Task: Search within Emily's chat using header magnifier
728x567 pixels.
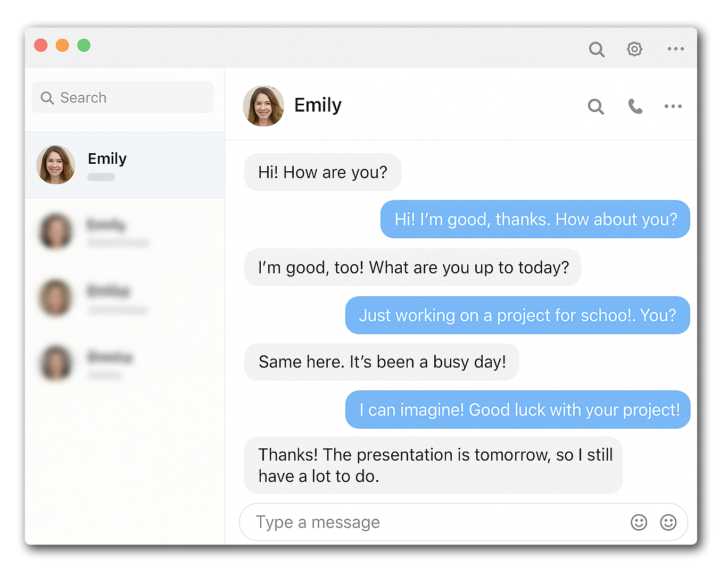Action: (595, 106)
